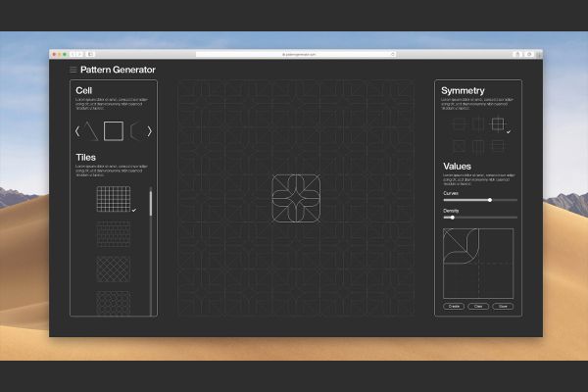Open the hamburger menu beside Pattern Generator
588x392 pixels.
click(x=73, y=70)
